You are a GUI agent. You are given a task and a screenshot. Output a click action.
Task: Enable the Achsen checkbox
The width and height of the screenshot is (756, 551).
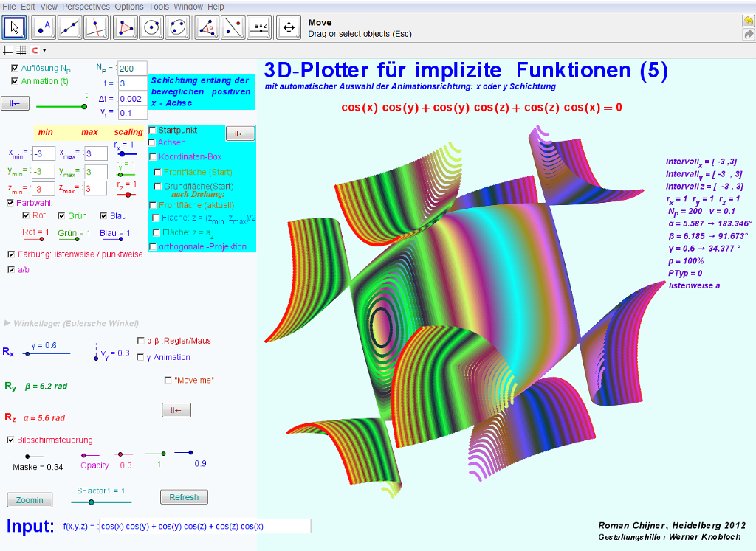coord(153,142)
